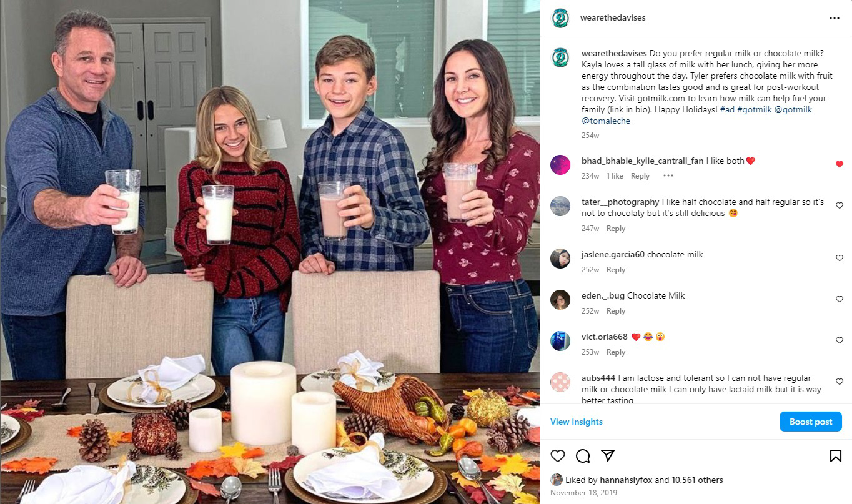Share post using paper plane icon
The width and height of the screenshot is (852, 504).
(x=607, y=456)
